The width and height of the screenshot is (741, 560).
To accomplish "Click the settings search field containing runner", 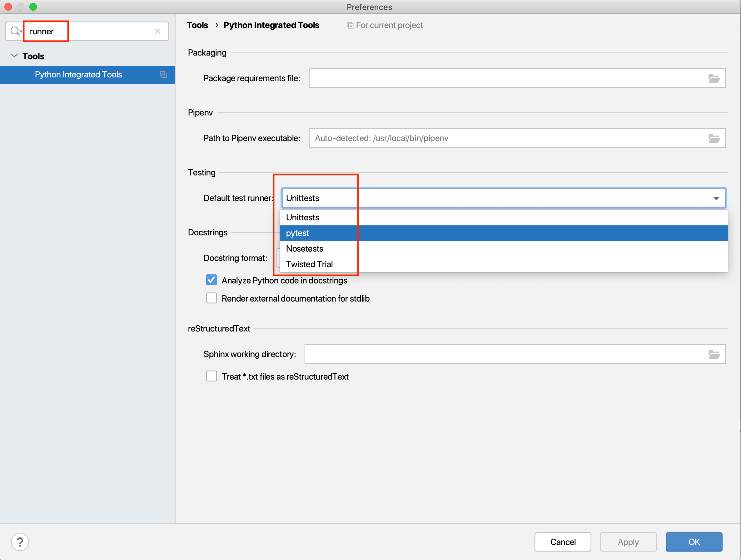I will pyautogui.click(x=87, y=31).
